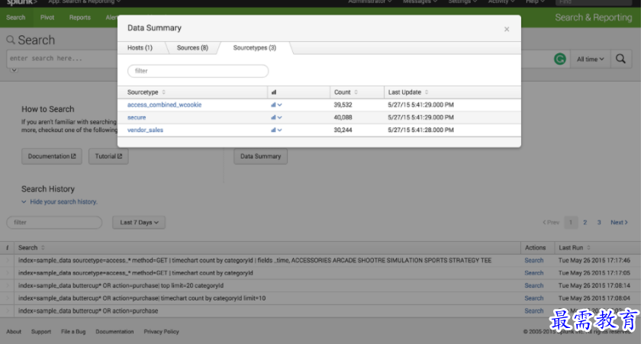Switch to Sources (8) tab

point(192,47)
